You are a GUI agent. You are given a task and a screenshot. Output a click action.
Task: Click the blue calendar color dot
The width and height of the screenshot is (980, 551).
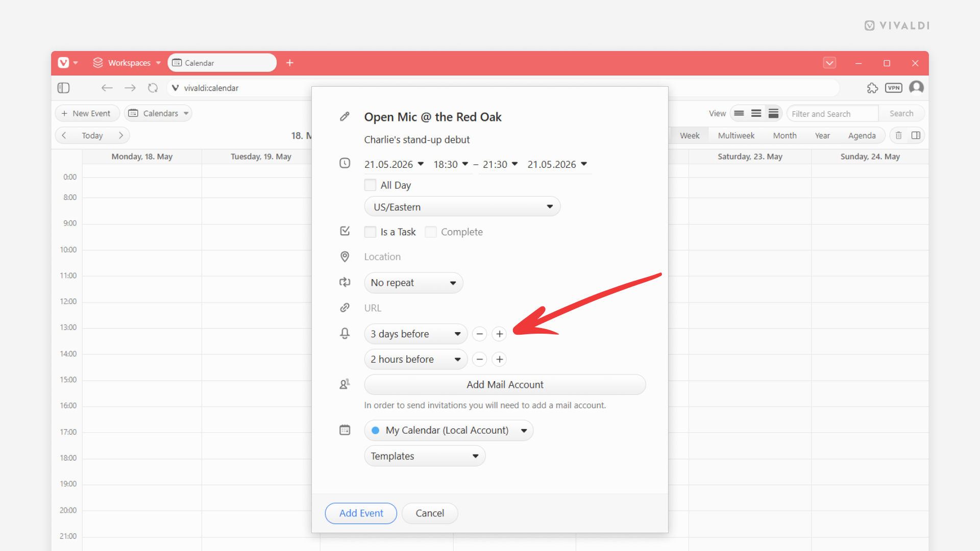tap(375, 430)
